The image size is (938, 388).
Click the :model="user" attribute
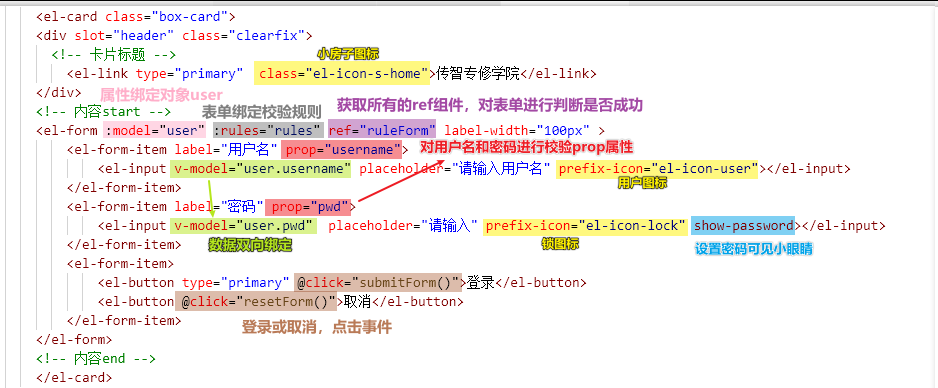[x=154, y=130]
